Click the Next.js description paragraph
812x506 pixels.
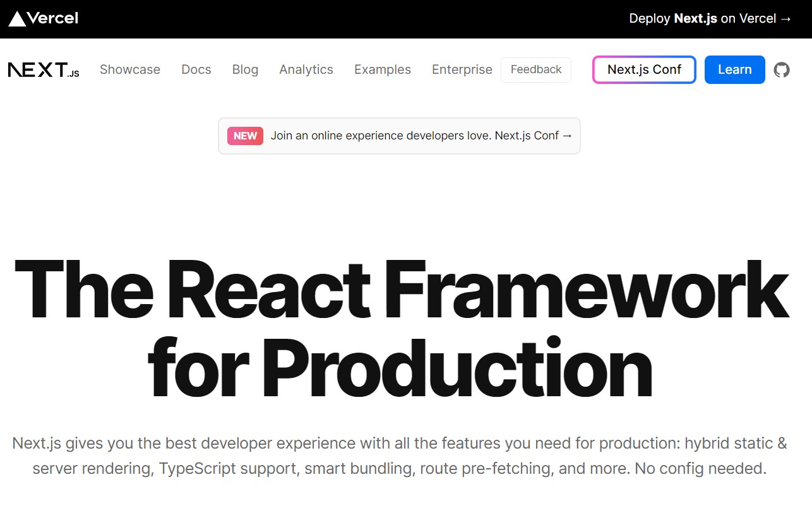(400, 456)
